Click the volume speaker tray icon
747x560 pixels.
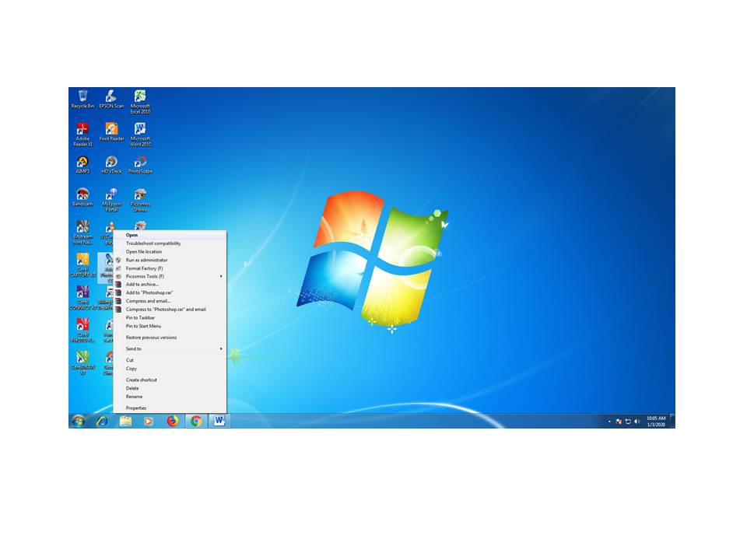pos(637,422)
